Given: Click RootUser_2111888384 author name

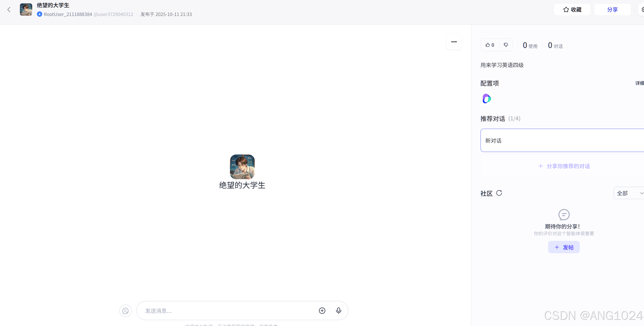Looking at the screenshot, I should (68, 14).
